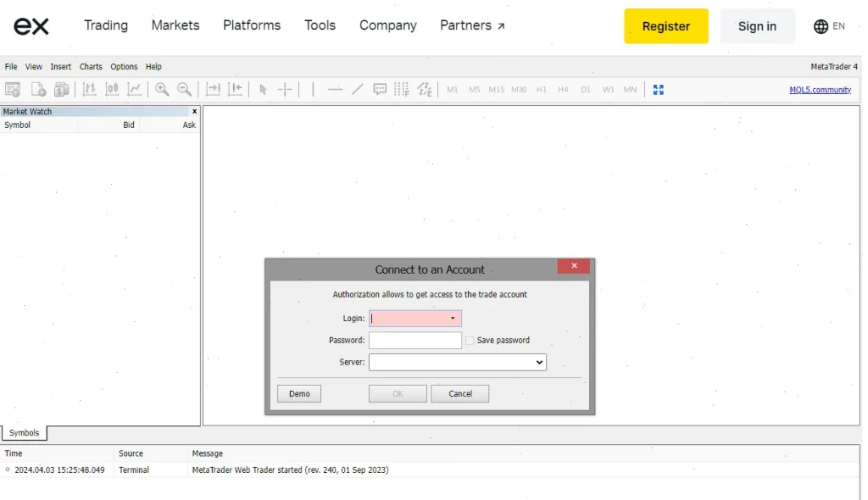Select the Horizontal Line drawing tool

pyautogui.click(x=335, y=89)
